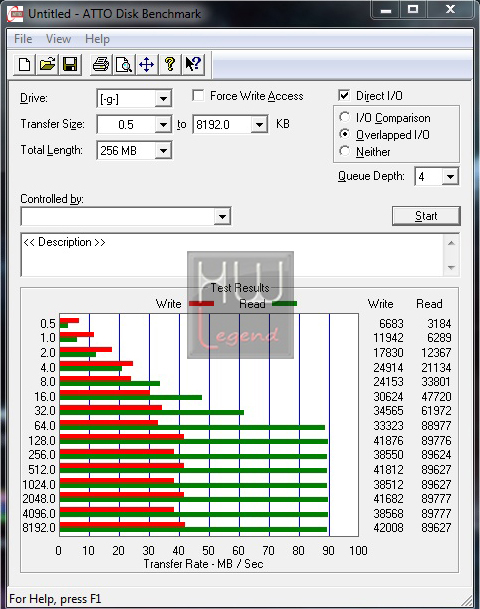Minimize the ATTO Disk Benchmark window

point(386,10)
